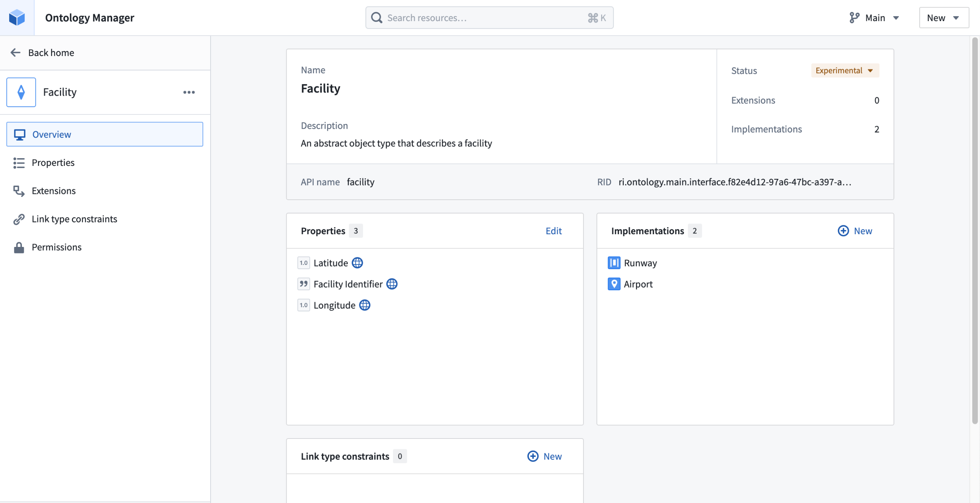Viewport: 980px width, 503px height.
Task: Click the globe icon next to Facility Identifier
Action: [x=392, y=284]
